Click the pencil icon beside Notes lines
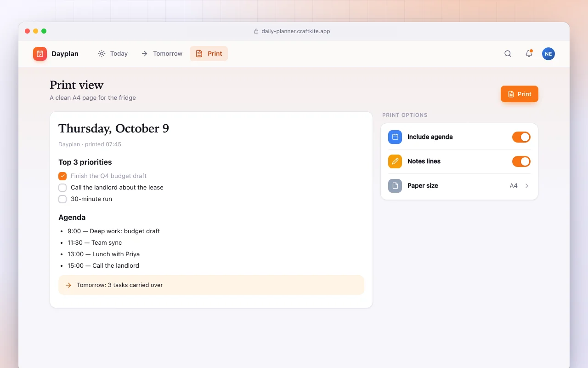 pos(395,161)
